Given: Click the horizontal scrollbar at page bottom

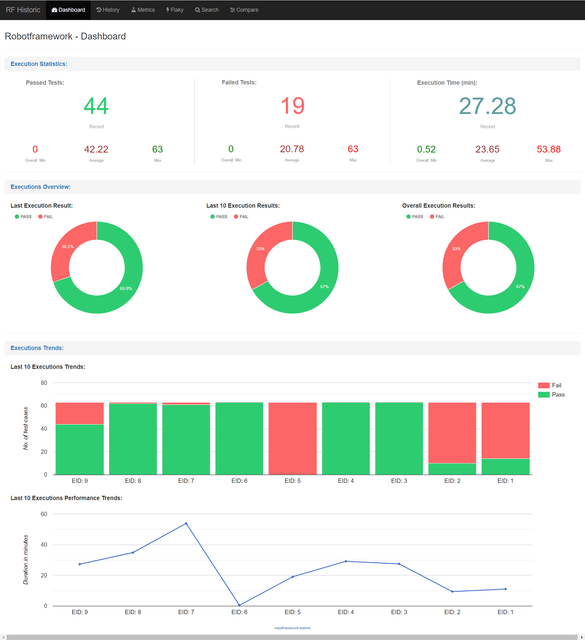Looking at the screenshot, I should pyautogui.click(x=292, y=637).
